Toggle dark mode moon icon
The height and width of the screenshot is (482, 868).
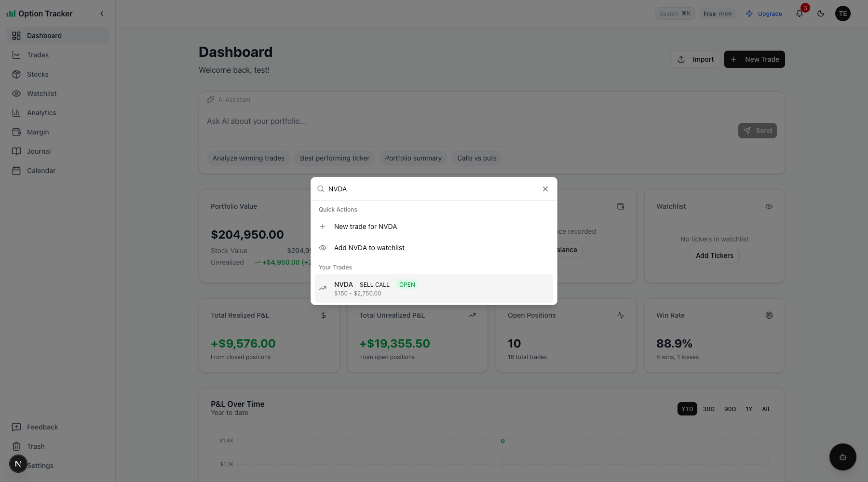pyautogui.click(x=821, y=13)
